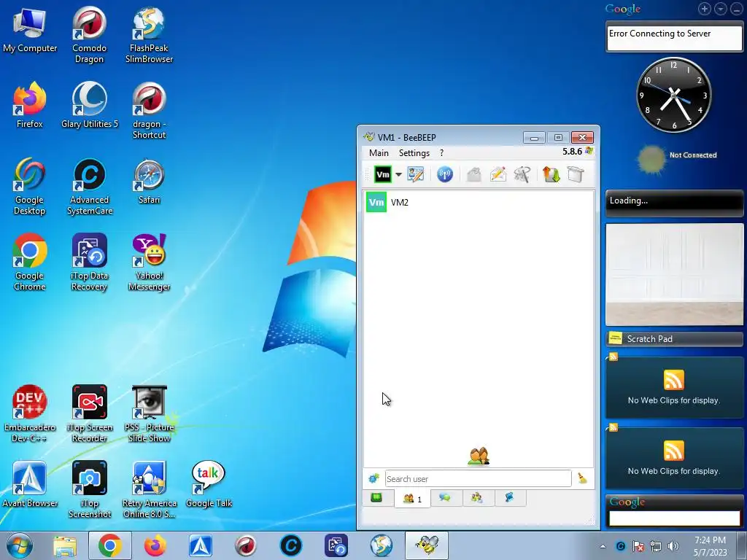Select user VM2 in the BeeBEEP list
Screen dimensions: 747x560
coord(479,203)
